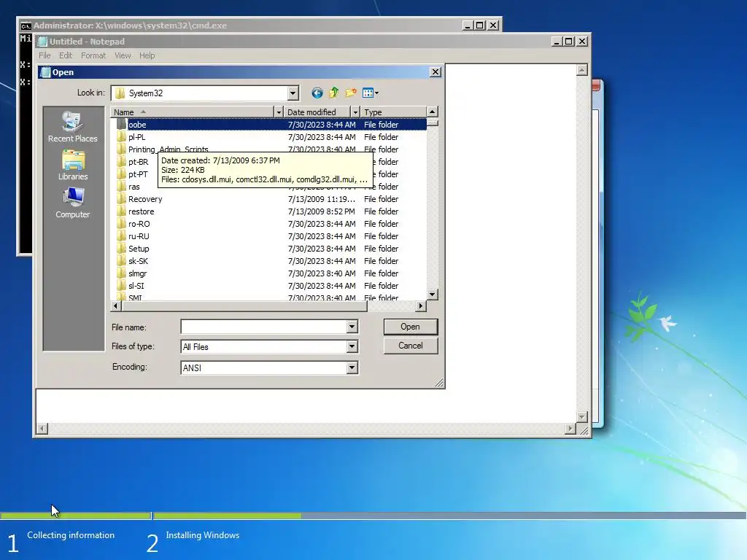The image size is (747, 560).
Task: Click the Collecting information step label
Action: (x=71, y=535)
